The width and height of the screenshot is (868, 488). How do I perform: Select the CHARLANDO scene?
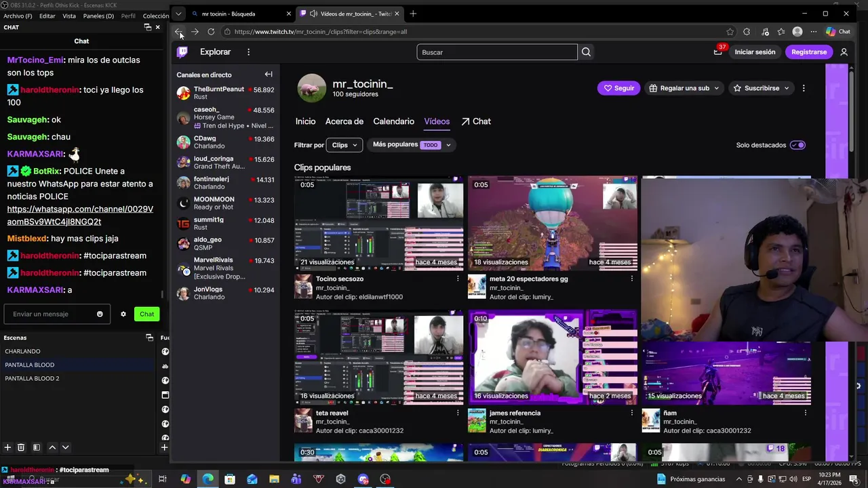(78, 351)
